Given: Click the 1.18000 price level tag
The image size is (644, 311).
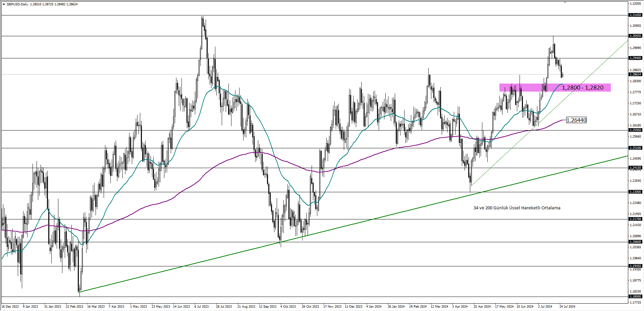Looking at the screenshot, I should [x=635, y=297].
